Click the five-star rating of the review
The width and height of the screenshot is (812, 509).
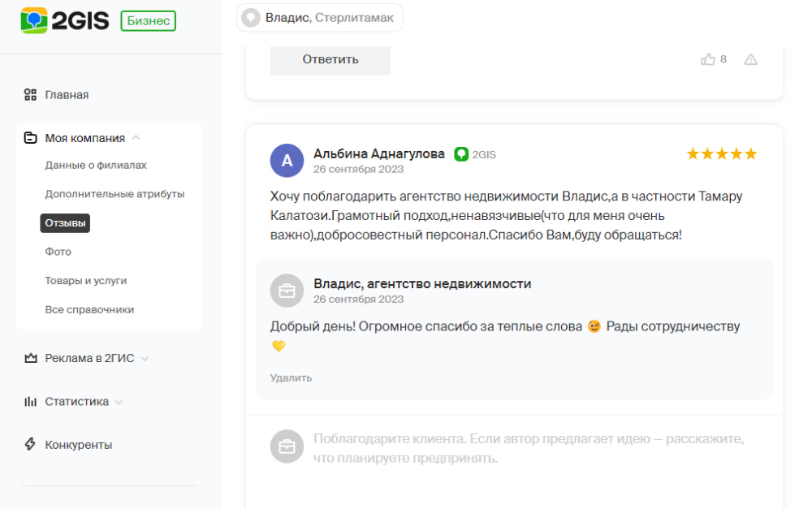(721, 153)
